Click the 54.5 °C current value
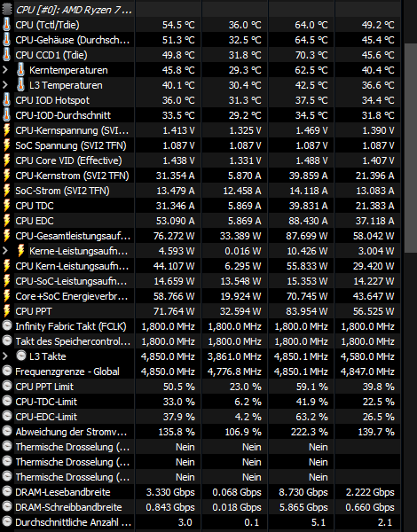 point(178,25)
